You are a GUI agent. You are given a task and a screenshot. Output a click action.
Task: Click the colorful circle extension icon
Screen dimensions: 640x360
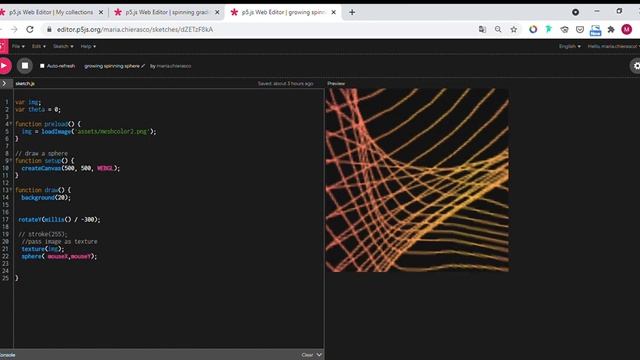pyautogui.click(x=533, y=29)
